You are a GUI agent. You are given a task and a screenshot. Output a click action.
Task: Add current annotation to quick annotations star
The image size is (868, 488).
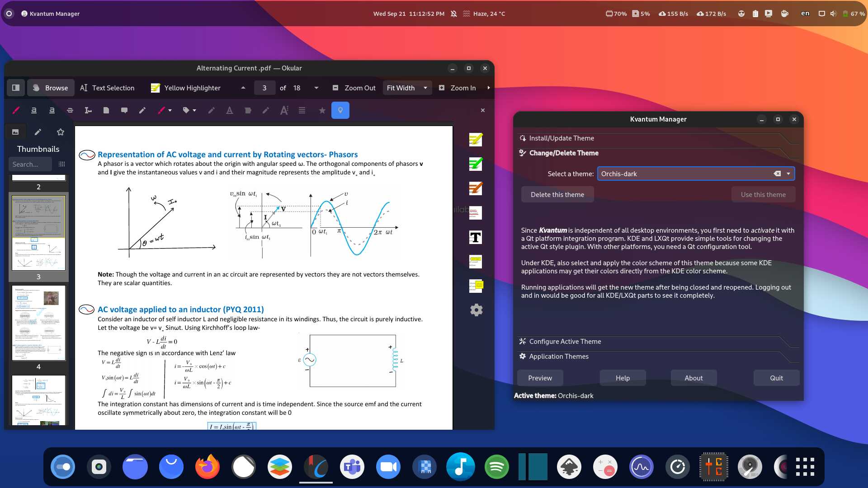pos(322,110)
